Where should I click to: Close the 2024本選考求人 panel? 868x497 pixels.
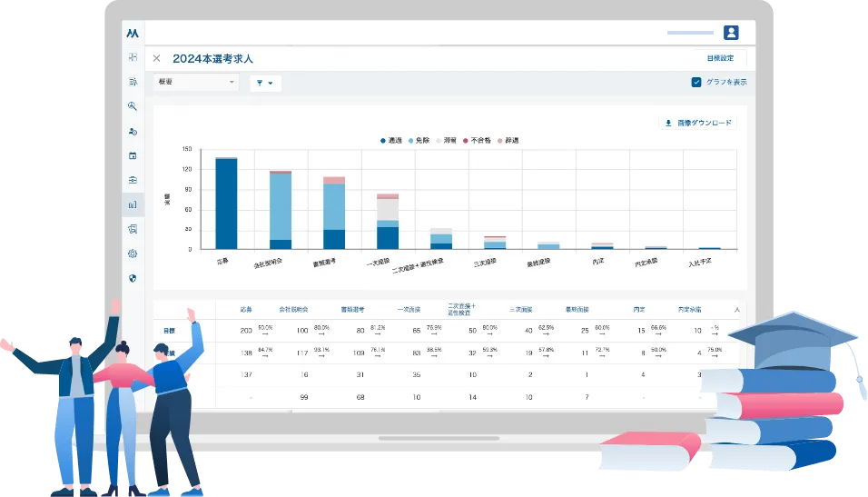(156, 58)
